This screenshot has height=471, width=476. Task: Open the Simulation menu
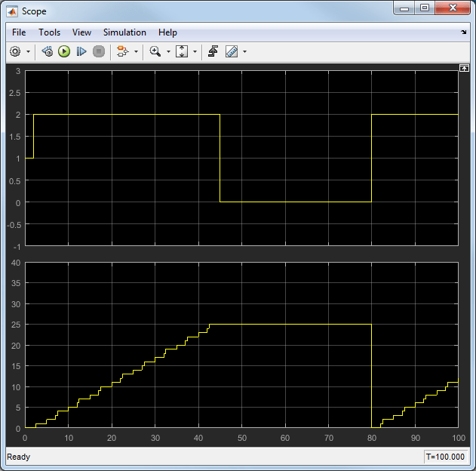click(124, 32)
